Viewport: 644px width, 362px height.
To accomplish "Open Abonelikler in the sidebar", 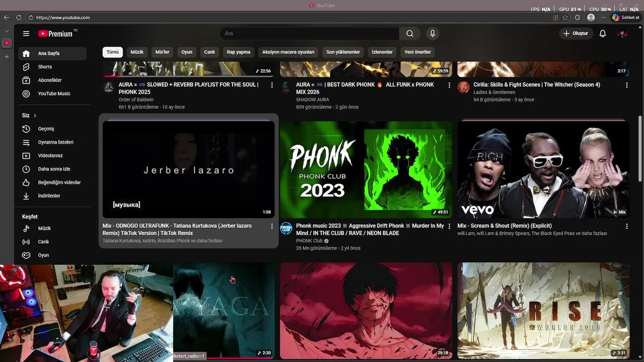I will click(x=52, y=80).
